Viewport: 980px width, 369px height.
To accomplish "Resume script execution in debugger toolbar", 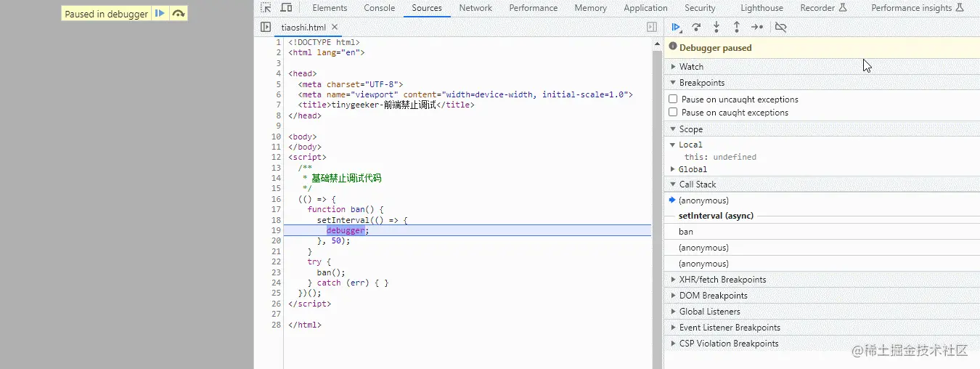I will 676,27.
